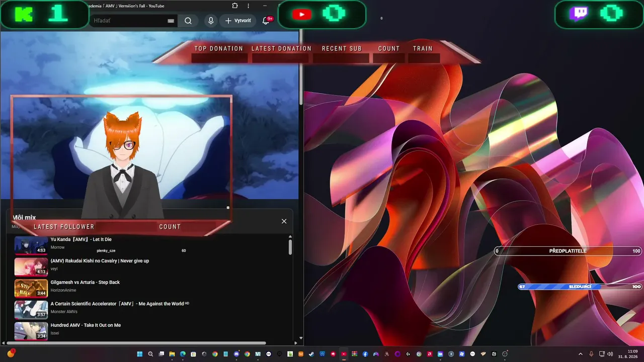
Task: Open Windows taskbar search
Action: (150, 354)
